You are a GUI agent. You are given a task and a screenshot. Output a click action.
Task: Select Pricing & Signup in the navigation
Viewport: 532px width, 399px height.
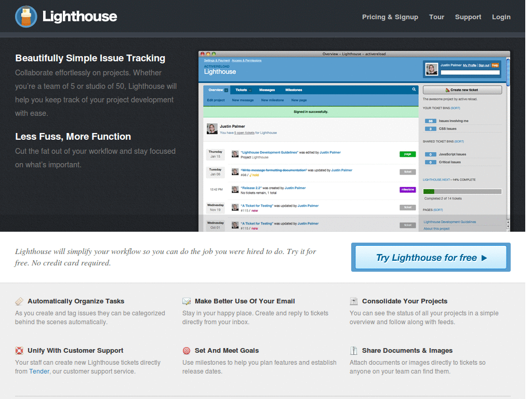point(390,17)
